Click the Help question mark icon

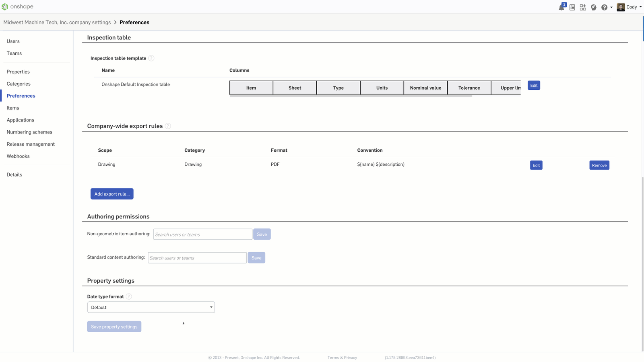point(604,7)
